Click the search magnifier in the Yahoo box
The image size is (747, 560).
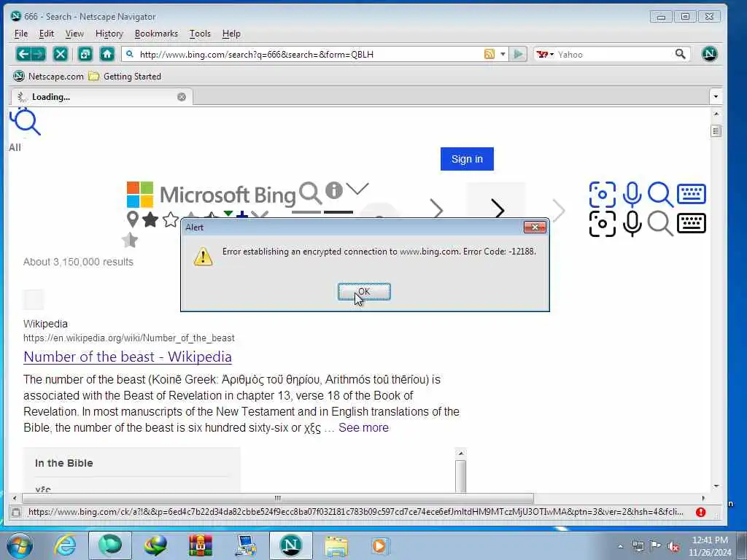click(x=681, y=54)
